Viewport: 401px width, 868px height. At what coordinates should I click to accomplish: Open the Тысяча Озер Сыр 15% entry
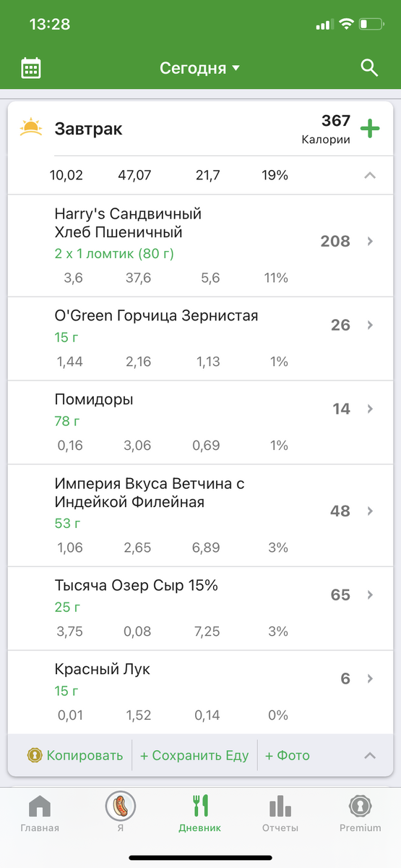[201, 608]
